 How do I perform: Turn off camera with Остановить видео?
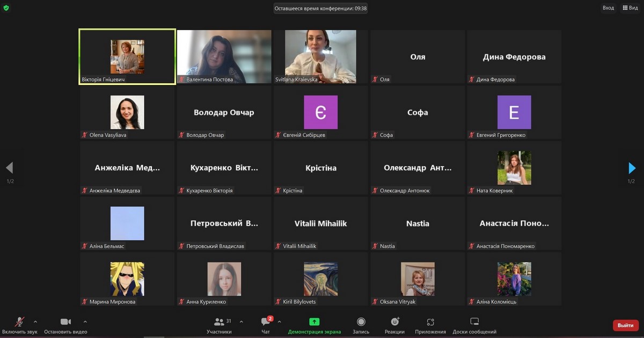coord(65,322)
